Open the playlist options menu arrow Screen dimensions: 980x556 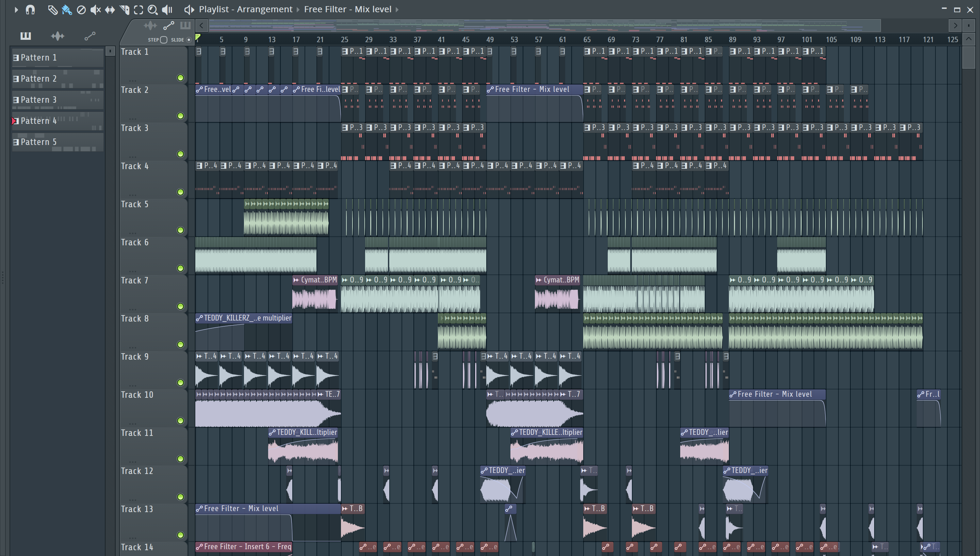[16, 10]
